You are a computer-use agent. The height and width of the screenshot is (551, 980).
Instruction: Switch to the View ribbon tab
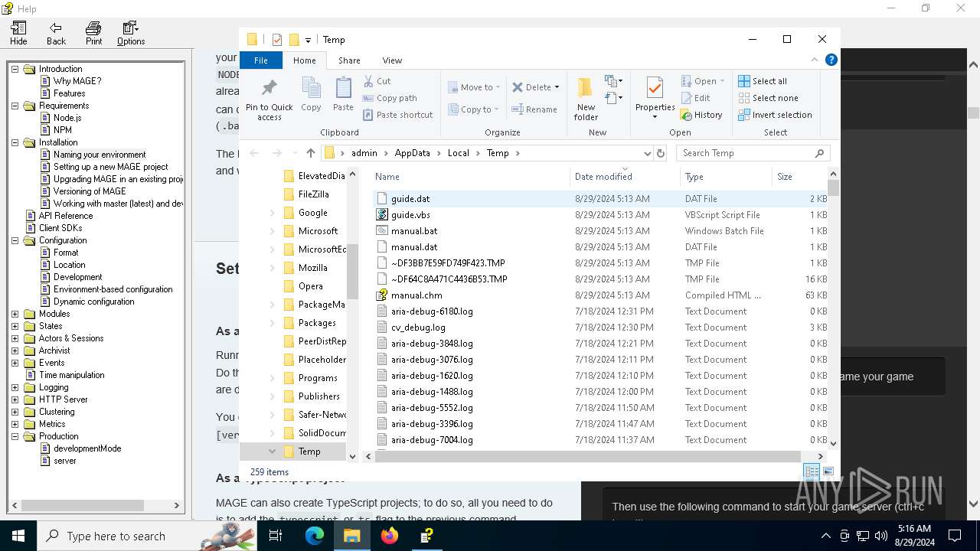pos(392,60)
